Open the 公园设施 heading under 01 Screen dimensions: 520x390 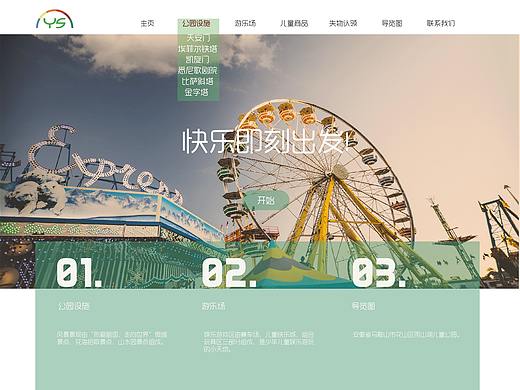point(74,306)
